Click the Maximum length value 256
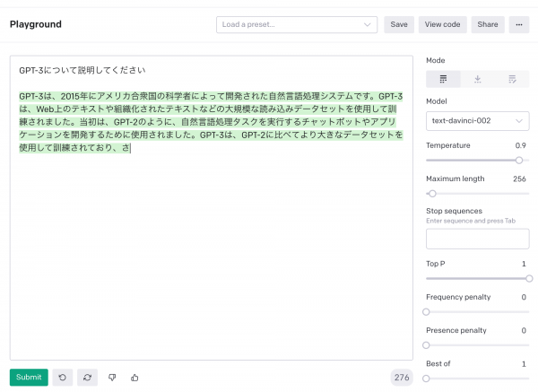538x392 pixels. (519, 179)
